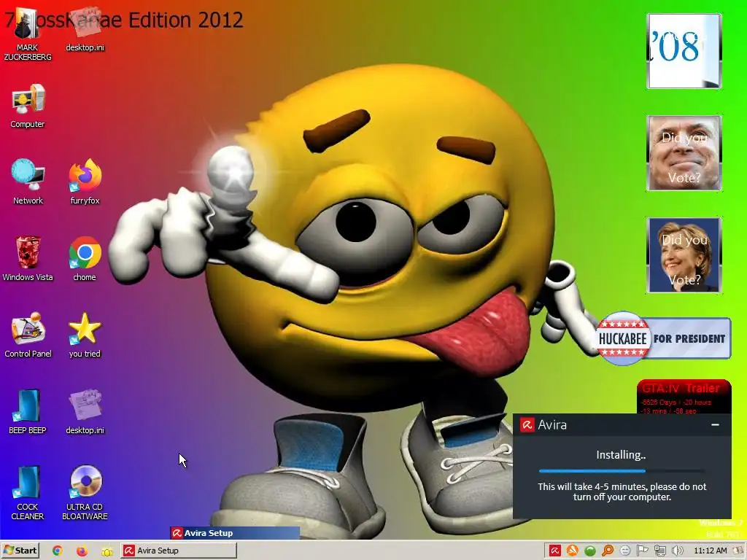Image resolution: width=747 pixels, height=560 pixels.
Task: Minimize the Avira installing popup
Action: [x=715, y=425]
